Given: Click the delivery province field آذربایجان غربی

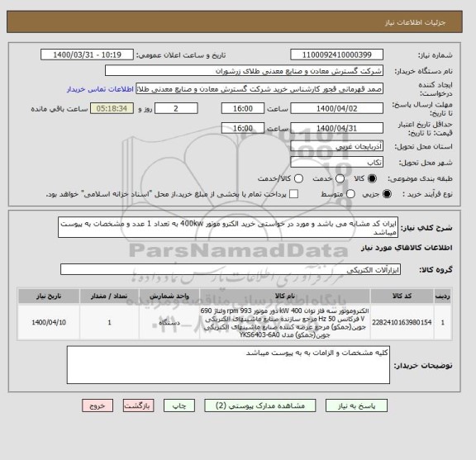Looking at the screenshot, I should (x=336, y=146).
